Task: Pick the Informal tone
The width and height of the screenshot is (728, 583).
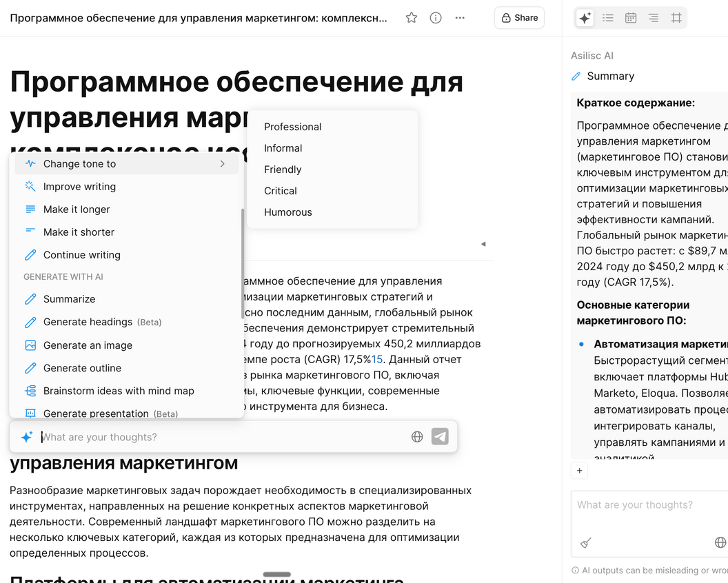Action: (332, 148)
